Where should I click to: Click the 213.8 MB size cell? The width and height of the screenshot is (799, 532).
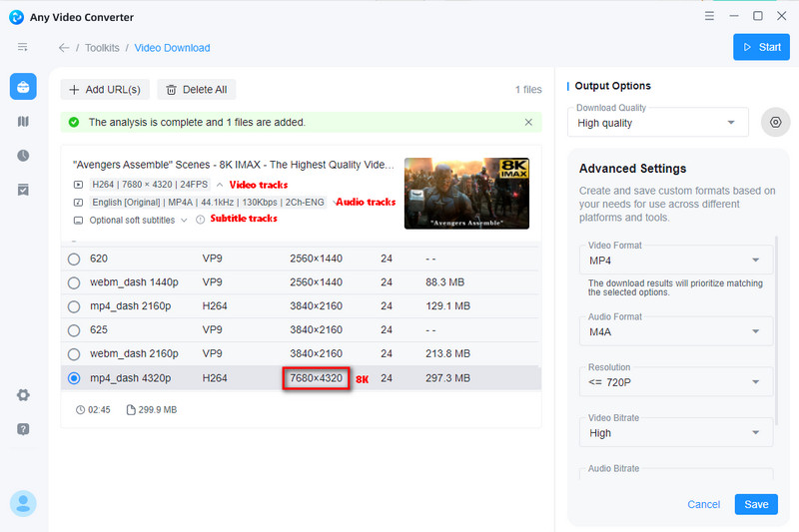coord(447,353)
